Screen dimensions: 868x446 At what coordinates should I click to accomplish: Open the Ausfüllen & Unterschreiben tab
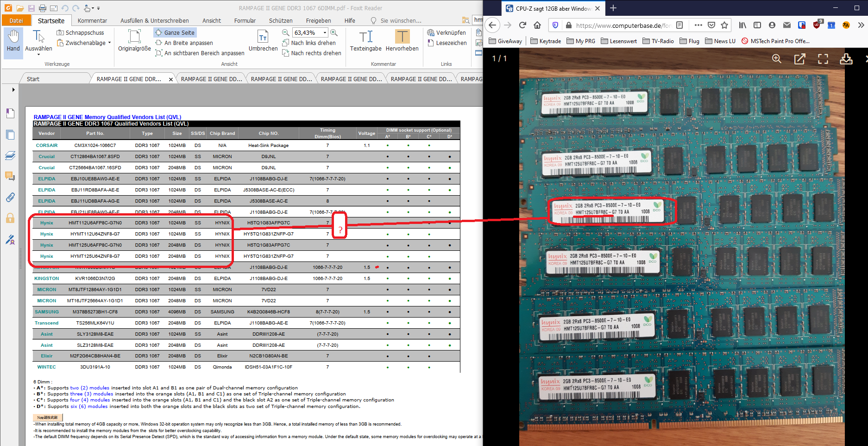coord(155,20)
